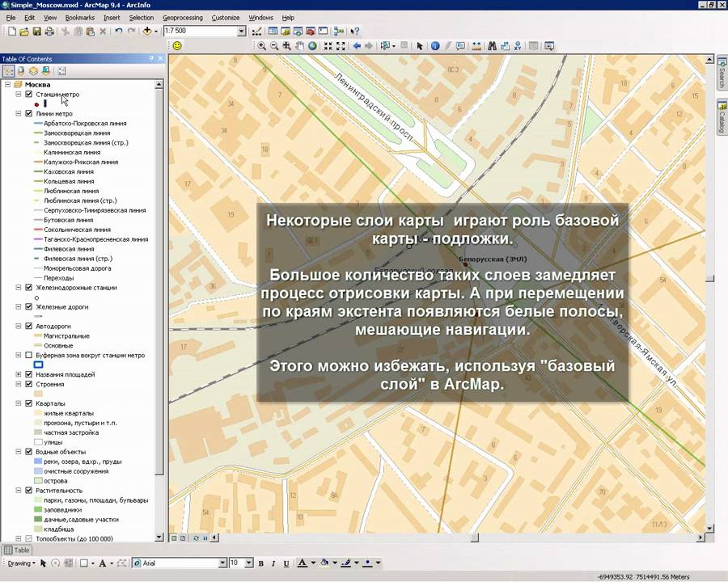Click the yellow smiley face icon
The image size is (728, 582).
177,45
